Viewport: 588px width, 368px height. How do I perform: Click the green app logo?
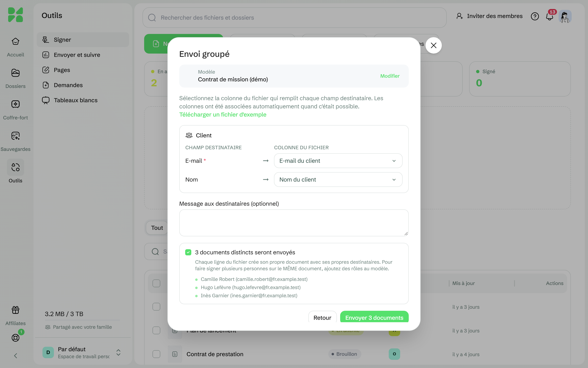coord(15,15)
